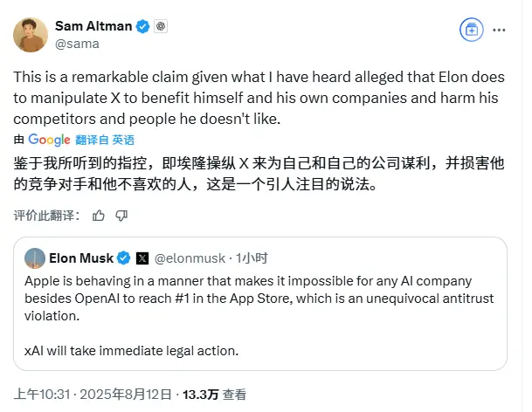Click the Google logo in translation credit
This screenshot has width=532, height=412.
click(x=49, y=140)
